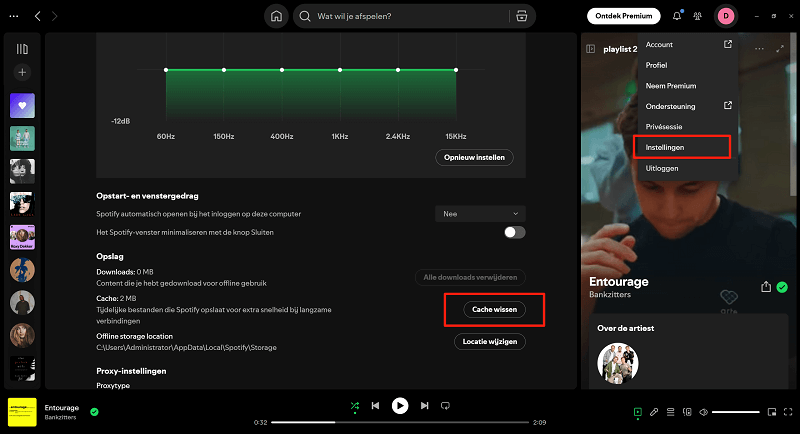Toggle the Now Playing view icon
800x434 pixels.
[637, 412]
